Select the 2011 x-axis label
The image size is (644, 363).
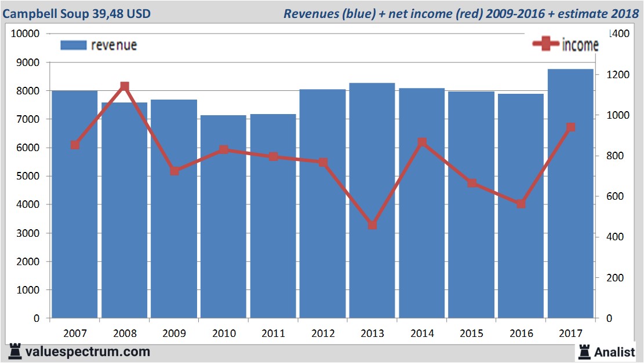tap(273, 333)
